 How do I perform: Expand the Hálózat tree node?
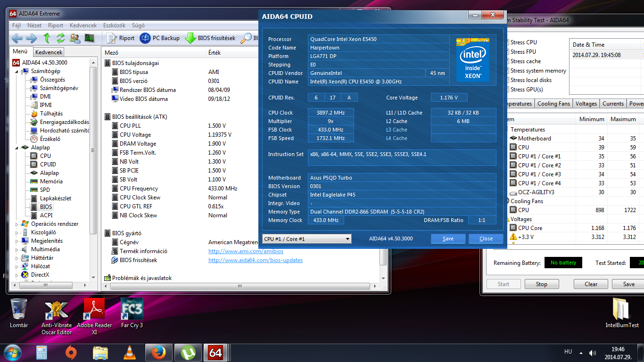pos(17,266)
